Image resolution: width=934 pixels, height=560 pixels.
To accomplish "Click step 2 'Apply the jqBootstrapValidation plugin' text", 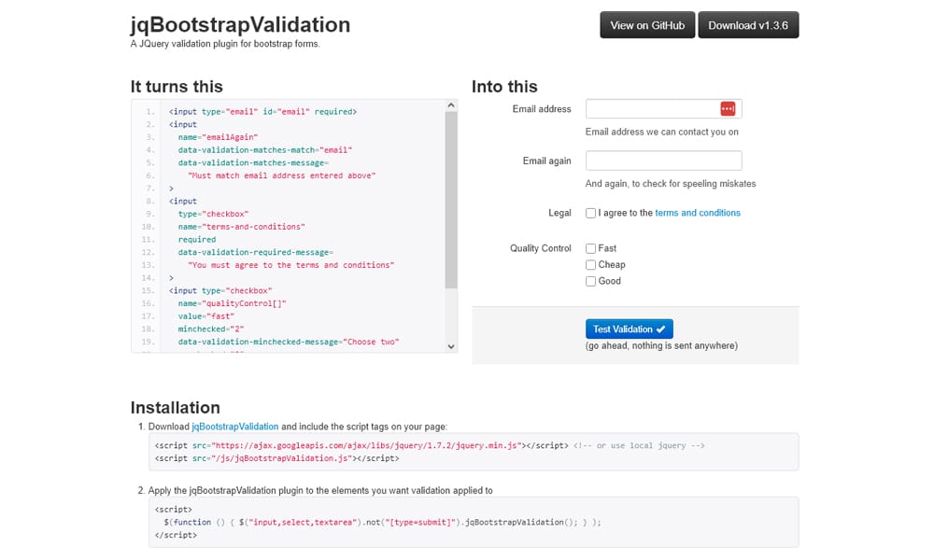I will click(320, 491).
